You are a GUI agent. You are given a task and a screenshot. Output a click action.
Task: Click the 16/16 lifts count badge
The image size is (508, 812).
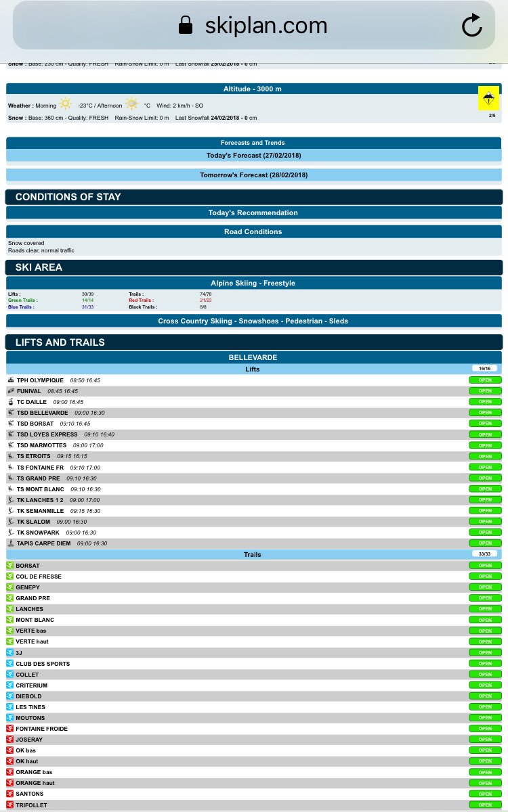tap(485, 369)
